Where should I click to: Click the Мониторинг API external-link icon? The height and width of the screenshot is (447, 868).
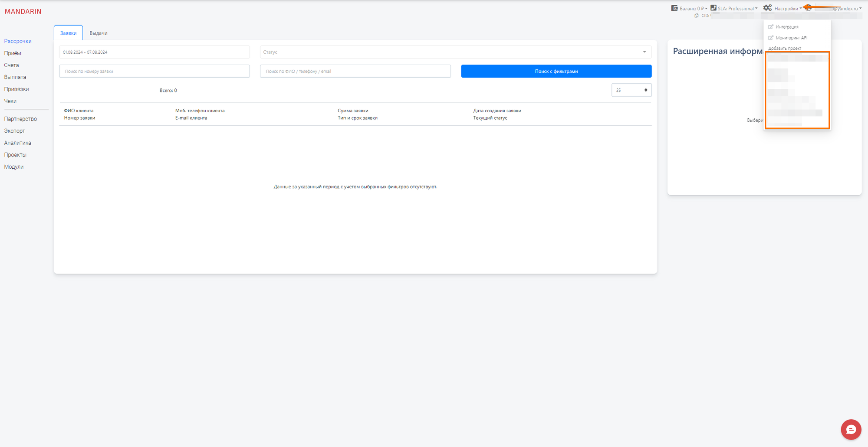coord(771,38)
